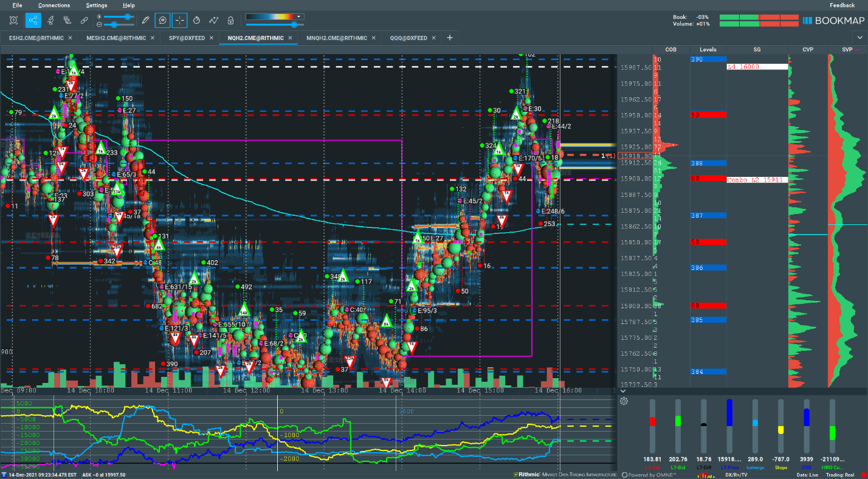
Task: Open the stacked-blocks layout toolbar icon
Action: click(67, 20)
